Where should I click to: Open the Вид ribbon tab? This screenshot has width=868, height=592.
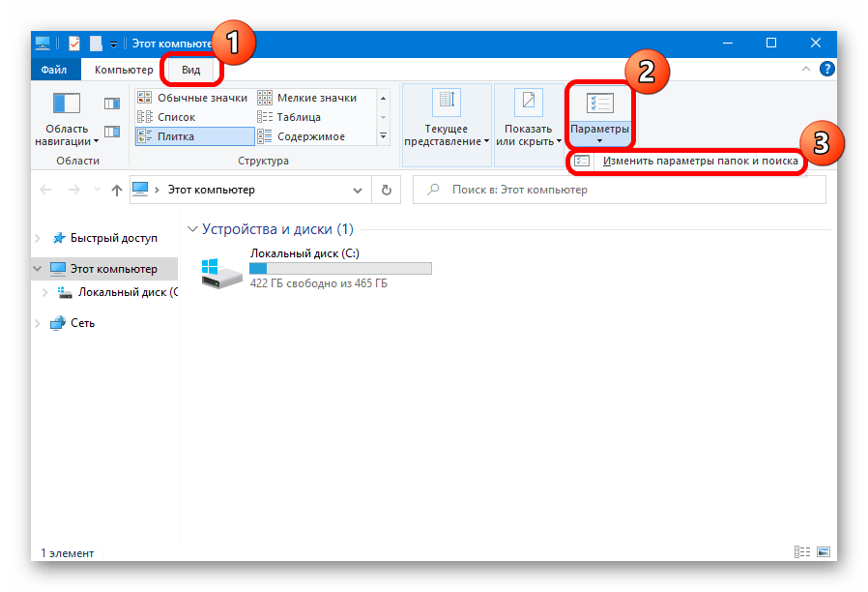point(190,70)
